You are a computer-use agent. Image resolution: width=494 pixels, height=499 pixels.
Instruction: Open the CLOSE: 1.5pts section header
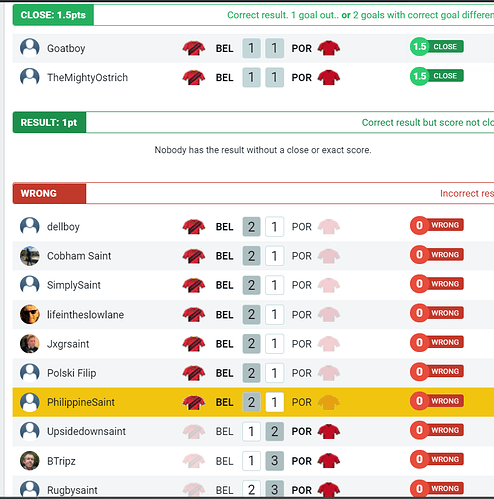[x=53, y=15]
